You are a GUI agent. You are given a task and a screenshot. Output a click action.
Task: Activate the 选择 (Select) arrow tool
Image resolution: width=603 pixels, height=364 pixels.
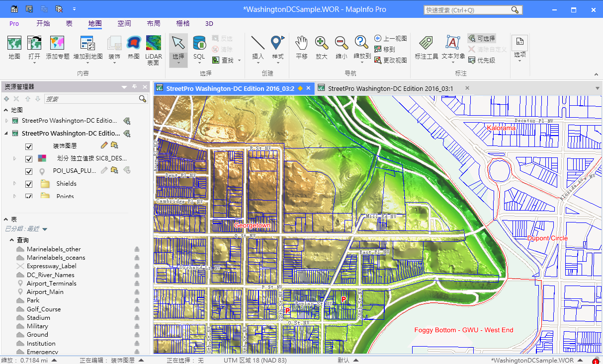click(178, 50)
